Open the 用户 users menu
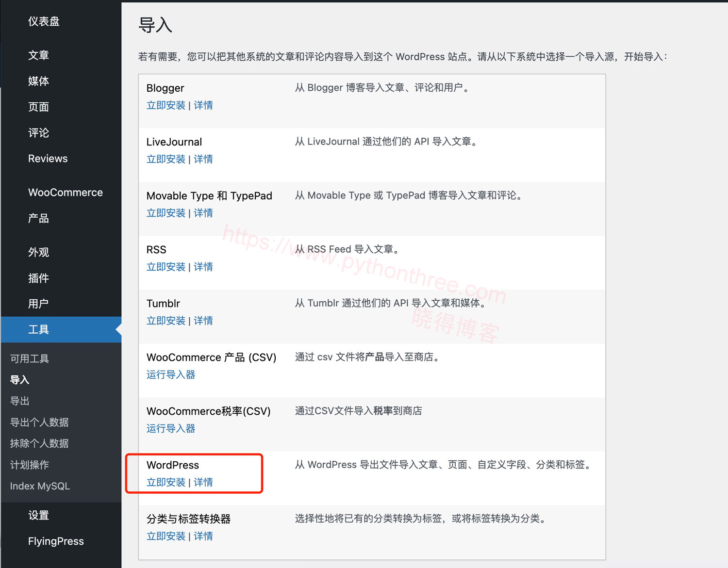The image size is (728, 568). point(38,304)
